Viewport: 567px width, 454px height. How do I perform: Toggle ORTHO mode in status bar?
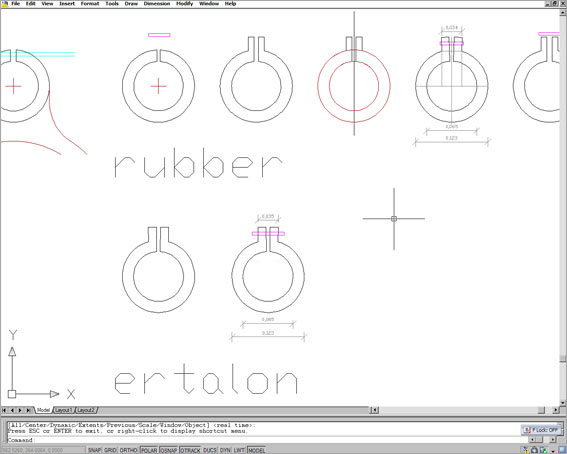(128, 450)
